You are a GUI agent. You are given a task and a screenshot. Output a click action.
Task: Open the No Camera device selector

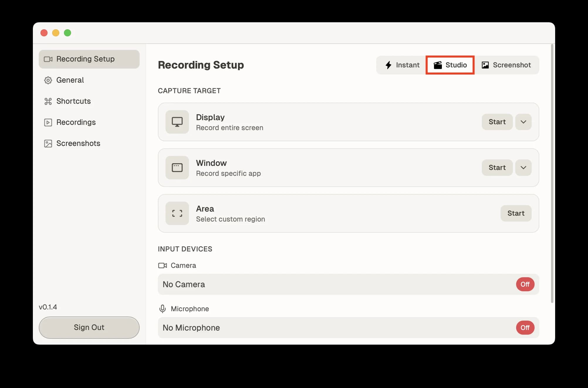pyautogui.click(x=323, y=284)
